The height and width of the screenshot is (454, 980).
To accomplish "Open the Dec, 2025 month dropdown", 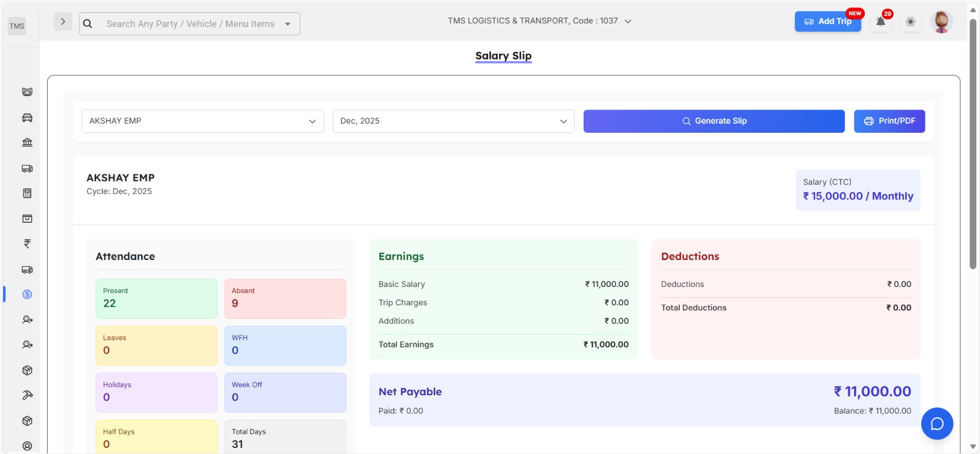I will pos(453,121).
